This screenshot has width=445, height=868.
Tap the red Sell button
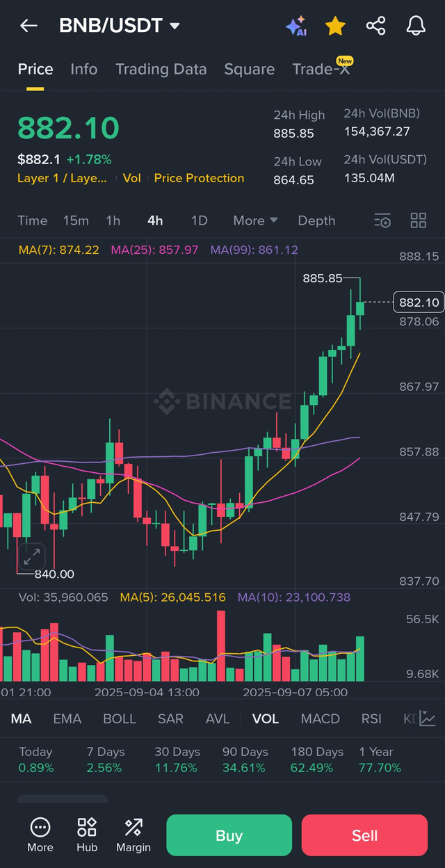(364, 835)
